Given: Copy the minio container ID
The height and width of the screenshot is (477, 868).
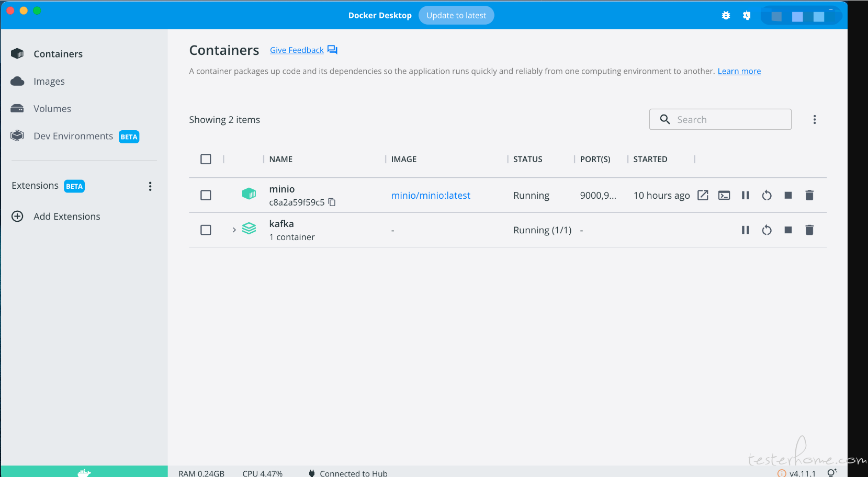Looking at the screenshot, I should click(332, 202).
